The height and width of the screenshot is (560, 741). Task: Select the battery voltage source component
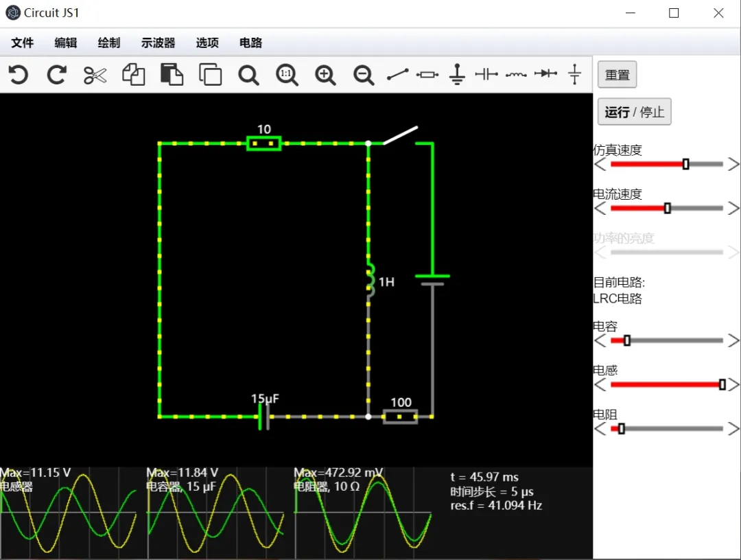(x=432, y=280)
